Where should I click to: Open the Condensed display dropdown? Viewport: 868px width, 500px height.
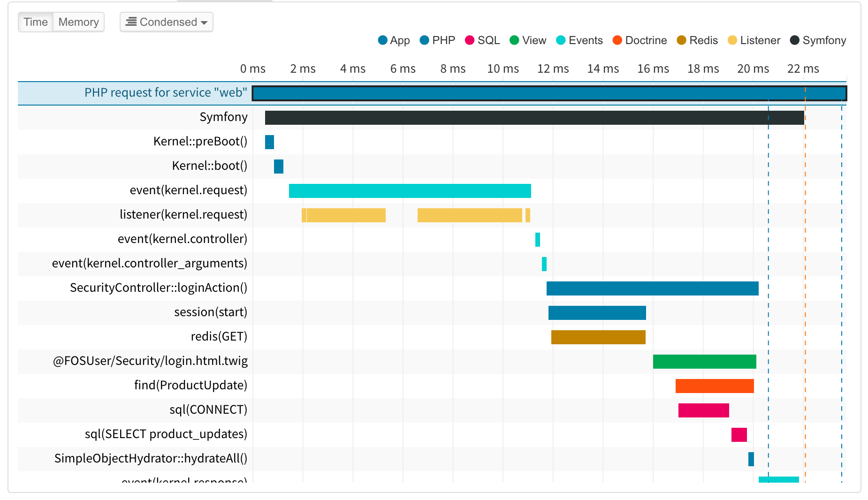[x=167, y=22]
